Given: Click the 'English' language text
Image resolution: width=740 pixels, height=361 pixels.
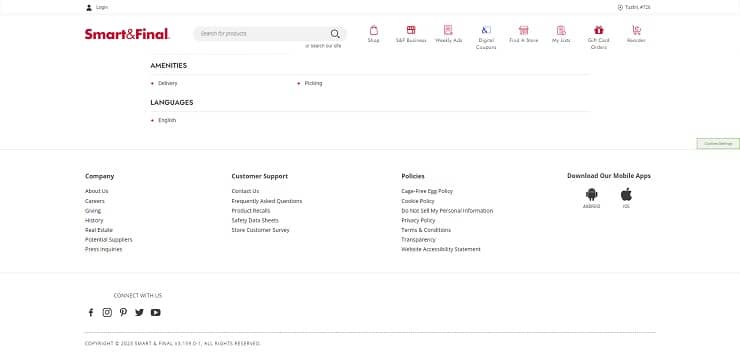Looking at the screenshot, I should (x=167, y=120).
